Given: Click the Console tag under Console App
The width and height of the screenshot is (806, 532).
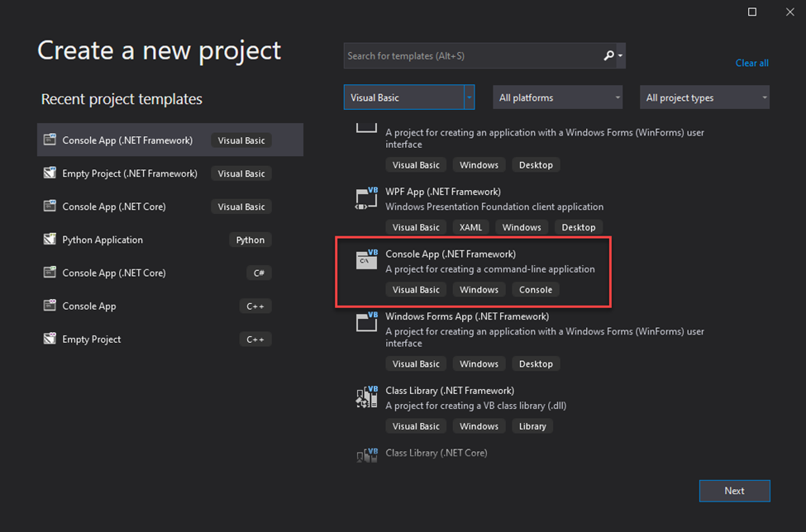Looking at the screenshot, I should pyautogui.click(x=536, y=290).
